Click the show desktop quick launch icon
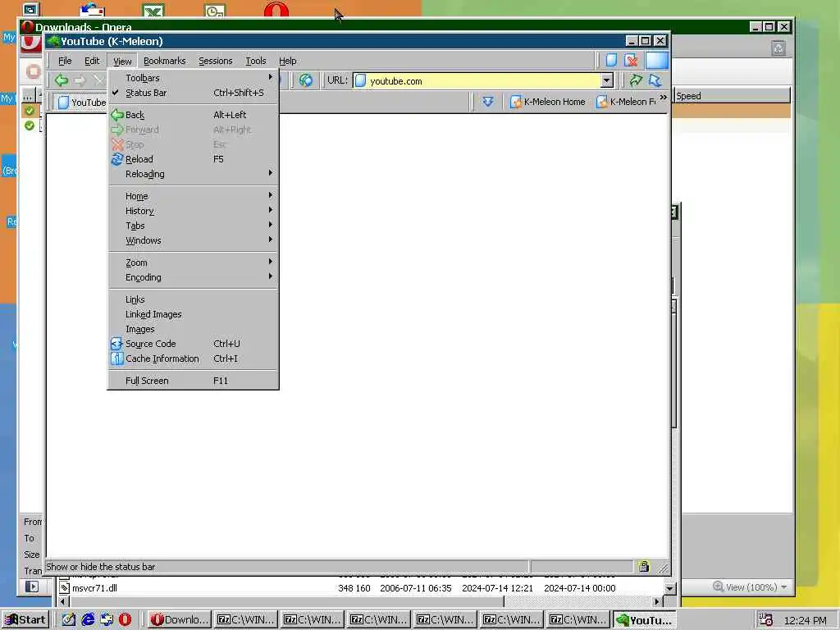This screenshot has height=630, width=840. pos(69,620)
